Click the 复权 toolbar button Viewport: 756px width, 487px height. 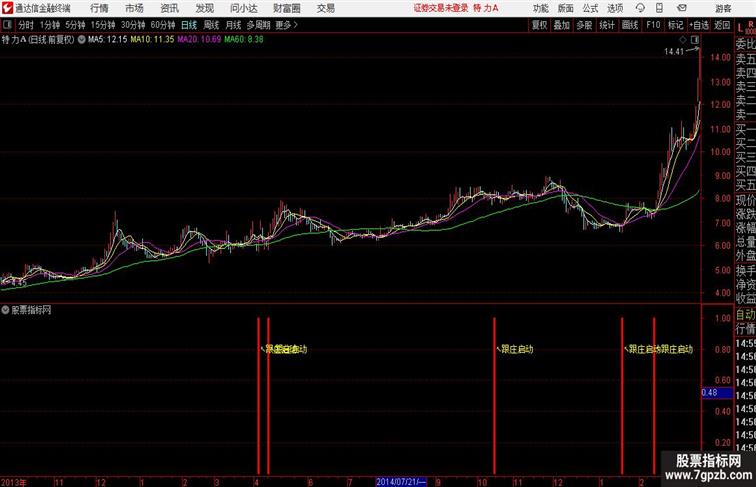tap(540, 25)
